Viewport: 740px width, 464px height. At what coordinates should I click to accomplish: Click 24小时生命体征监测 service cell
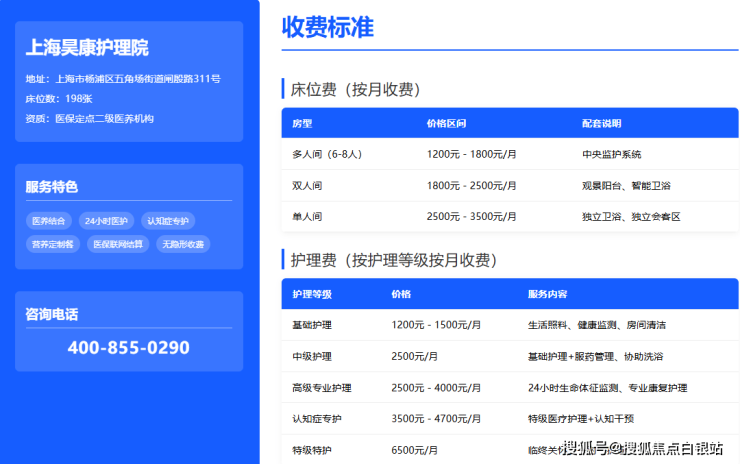607,388
